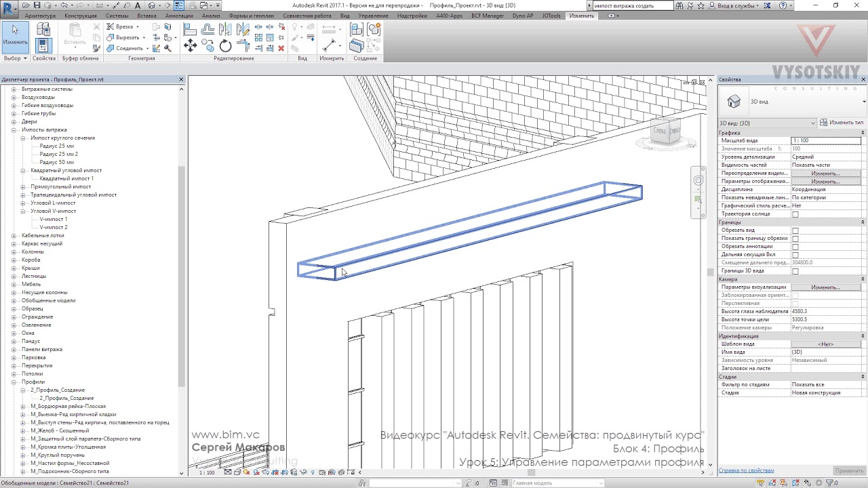Click the help question mark icon
868x488 pixels.
point(782,5)
